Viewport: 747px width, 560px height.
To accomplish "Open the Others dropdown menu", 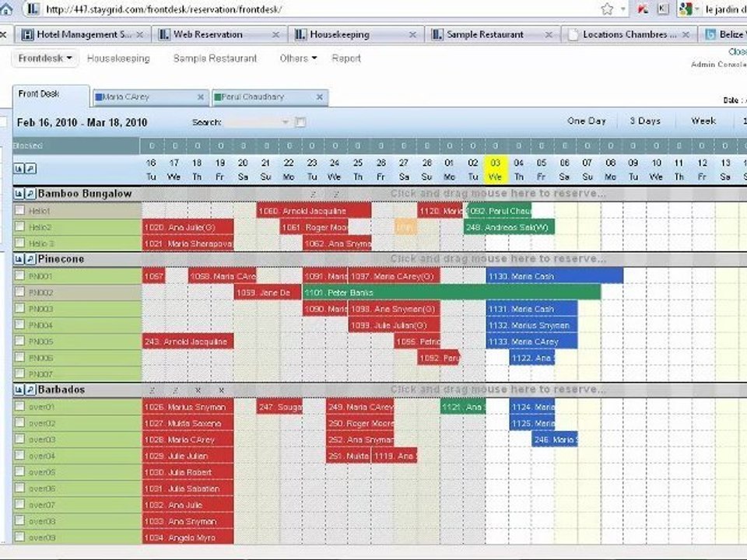I will pyautogui.click(x=298, y=58).
